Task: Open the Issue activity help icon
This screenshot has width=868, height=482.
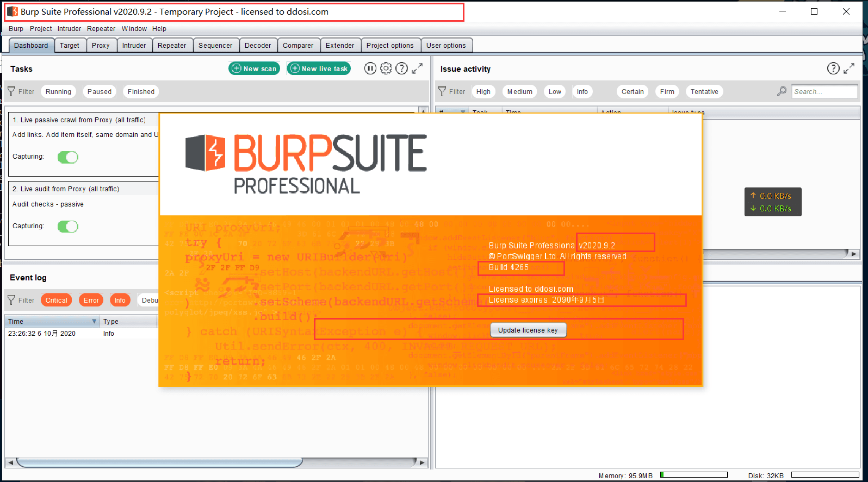Action: pyautogui.click(x=833, y=68)
